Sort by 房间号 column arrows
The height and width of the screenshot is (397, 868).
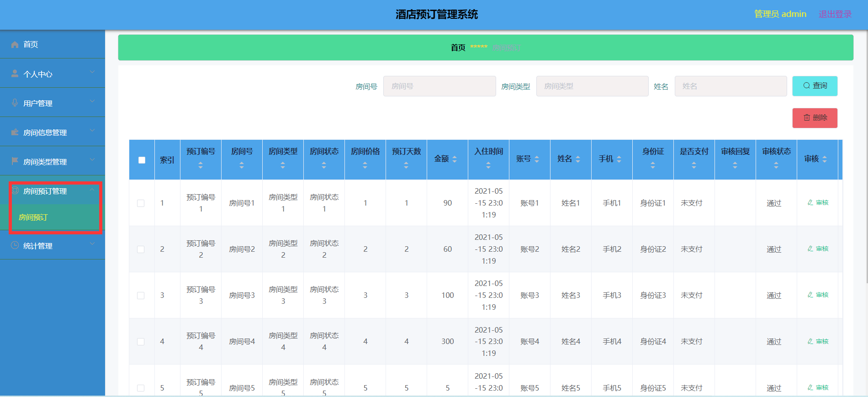(x=242, y=165)
